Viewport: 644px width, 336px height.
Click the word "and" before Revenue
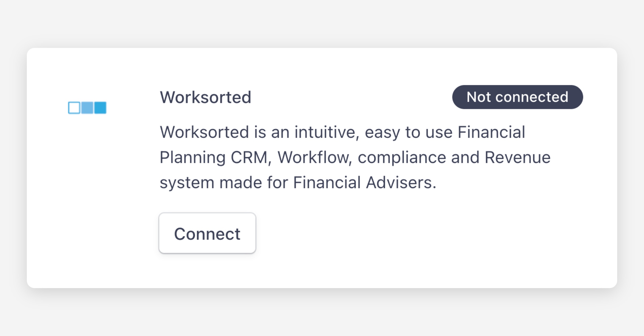pyautogui.click(x=465, y=157)
